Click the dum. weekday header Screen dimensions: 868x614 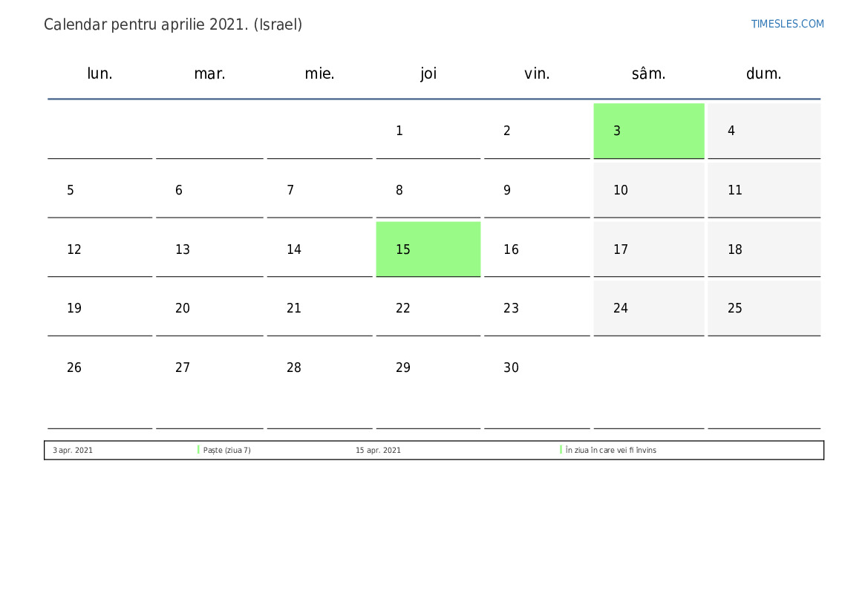pos(763,74)
